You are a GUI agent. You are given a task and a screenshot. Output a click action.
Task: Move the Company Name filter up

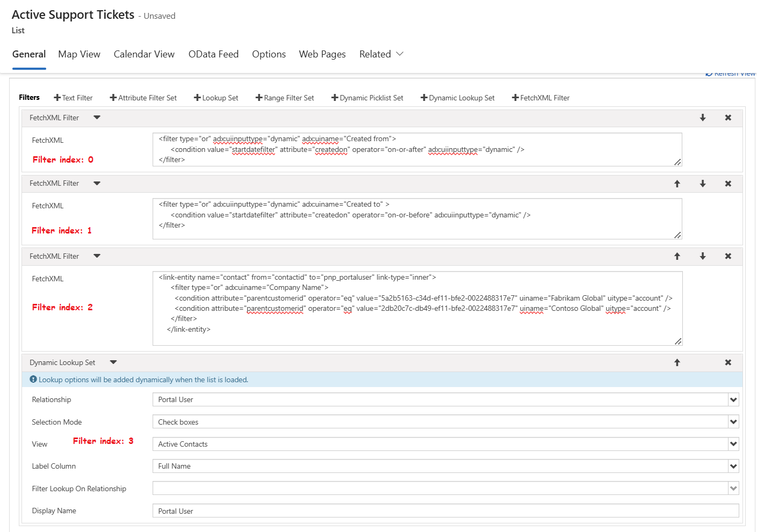(x=677, y=257)
